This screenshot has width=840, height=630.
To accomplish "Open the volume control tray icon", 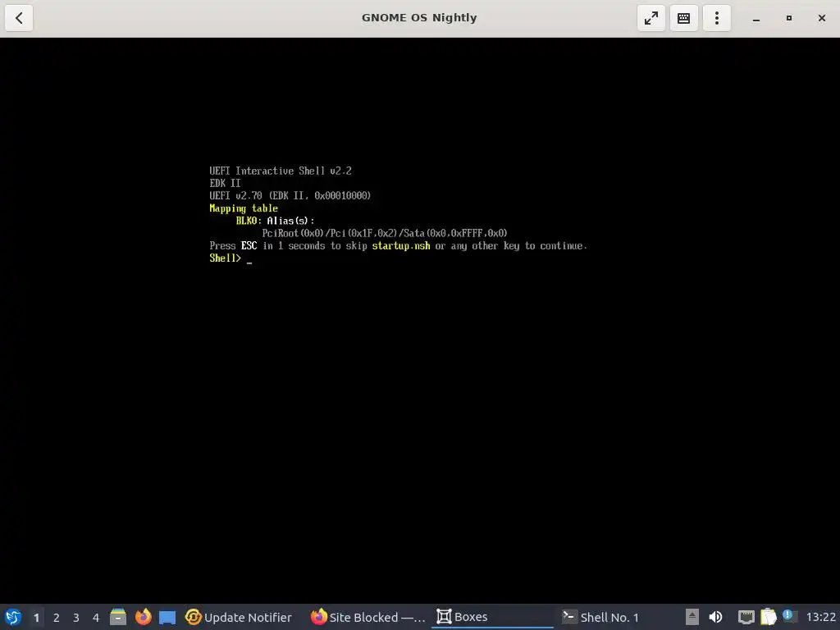I will point(715,617).
